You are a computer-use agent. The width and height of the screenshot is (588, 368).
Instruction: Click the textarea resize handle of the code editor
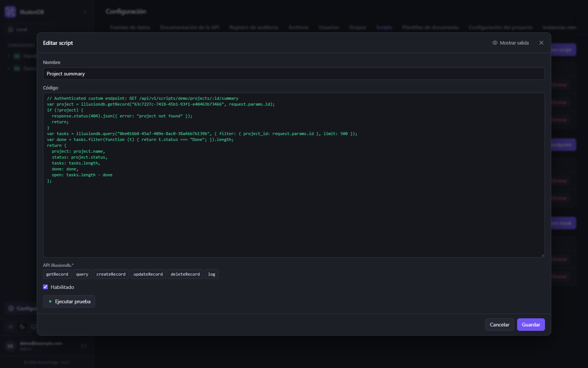click(x=542, y=255)
